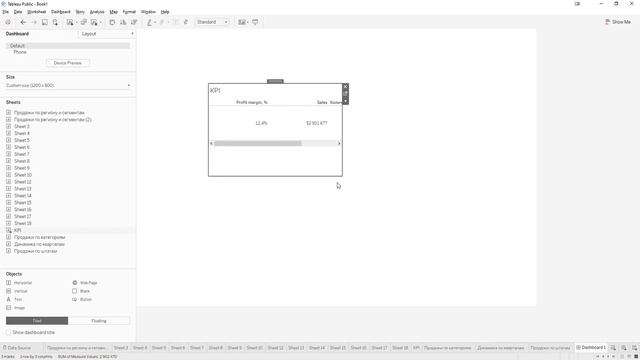
Task: Open the Dashboard menu
Action: point(61,12)
